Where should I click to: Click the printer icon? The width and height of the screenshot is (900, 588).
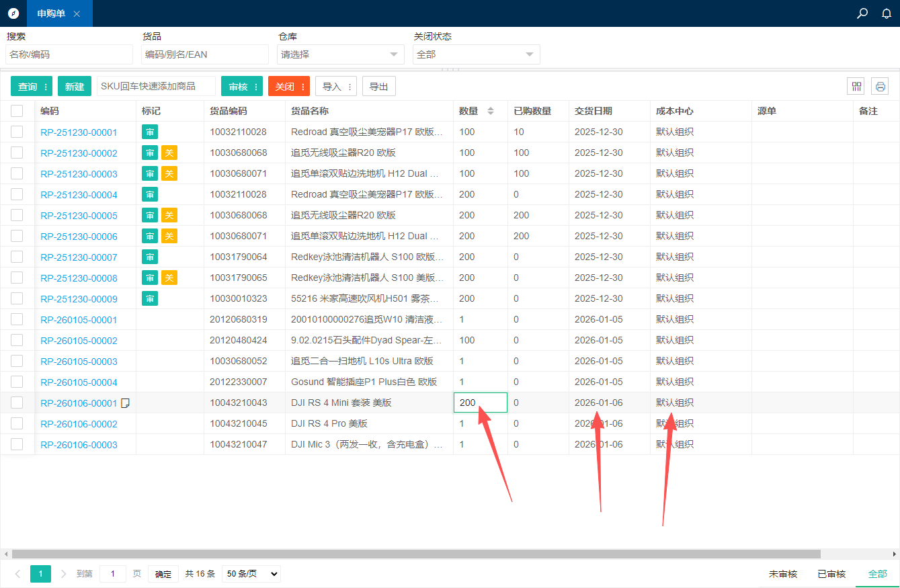(880, 86)
